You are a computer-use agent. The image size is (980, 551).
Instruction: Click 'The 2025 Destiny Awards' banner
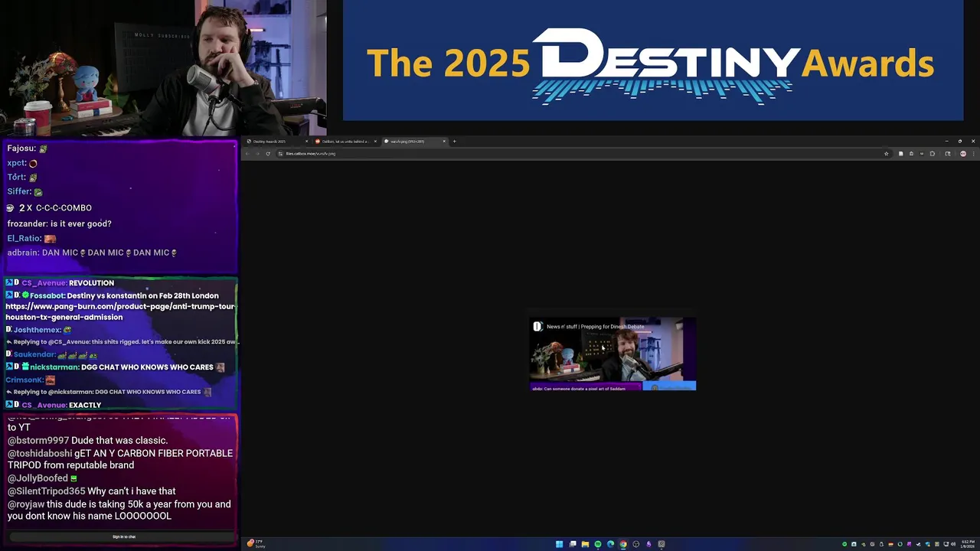tap(652, 60)
